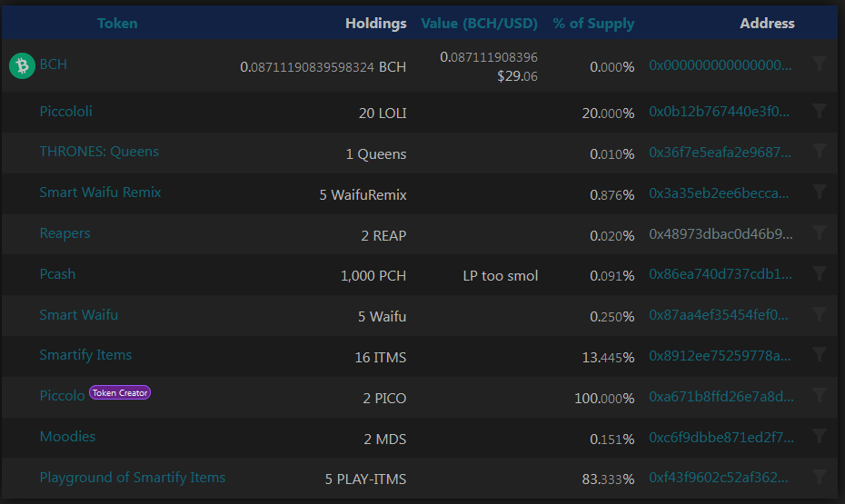Filter by Moodies token funnel icon
Viewport: 845px width, 504px height.
click(x=820, y=436)
